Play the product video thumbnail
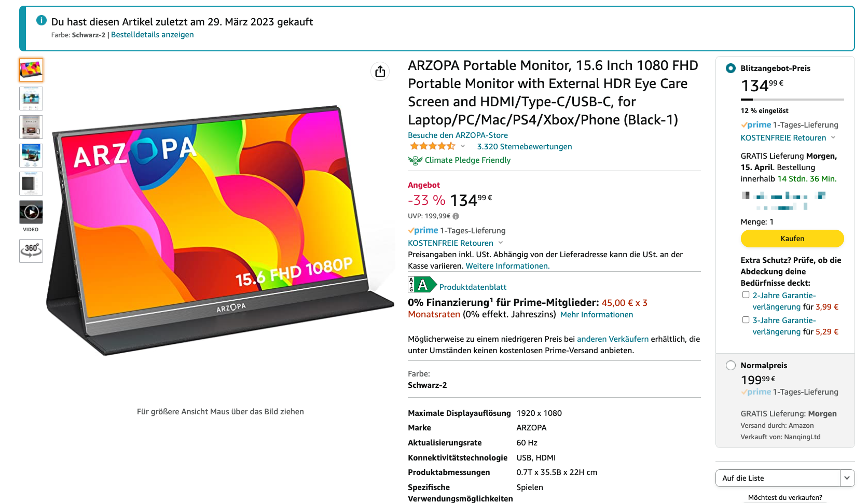868x503 pixels. point(31,212)
